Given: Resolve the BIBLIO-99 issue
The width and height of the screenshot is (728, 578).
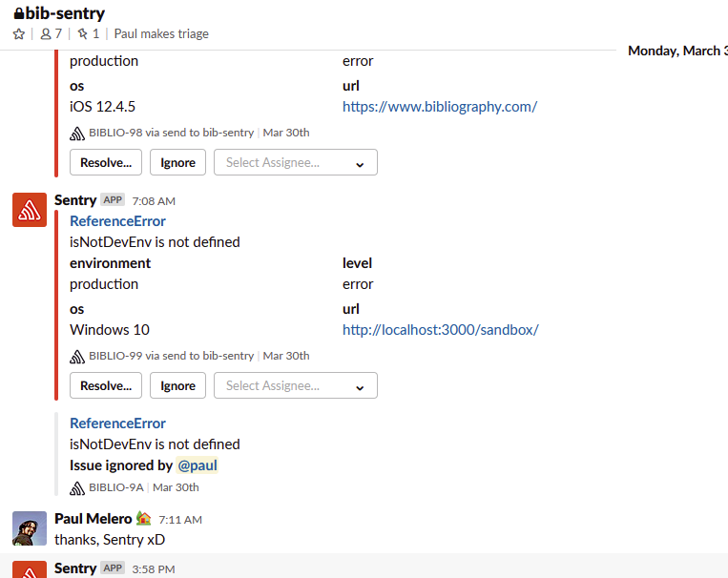Looking at the screenshot, I should pyautogui.click(x=106, y=385).
